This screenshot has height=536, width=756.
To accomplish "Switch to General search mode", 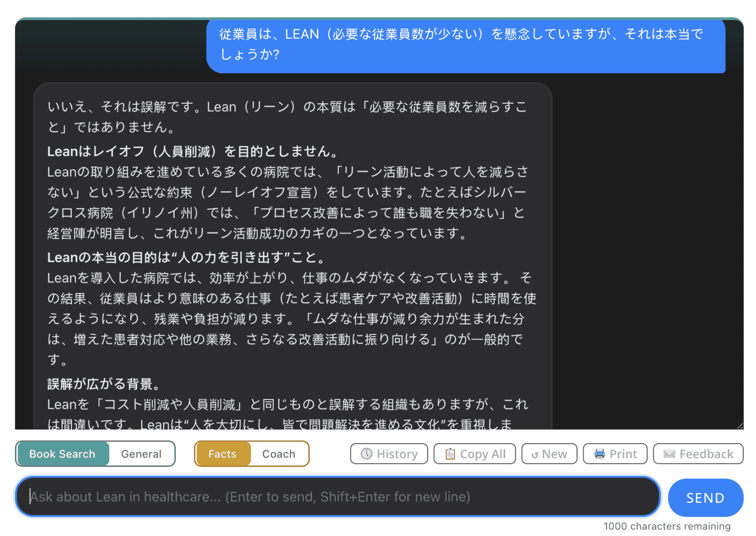I will tap(141, 454).
